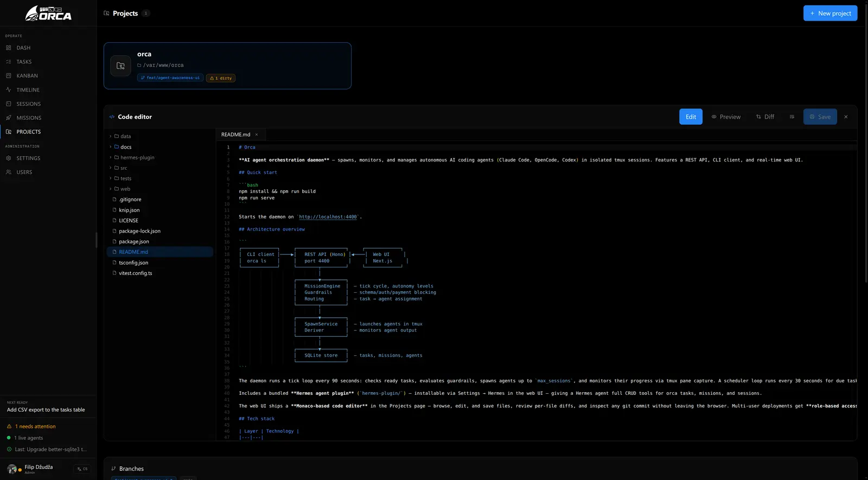
Task: Open knip.json in the file tree
Action: [160, 210]
